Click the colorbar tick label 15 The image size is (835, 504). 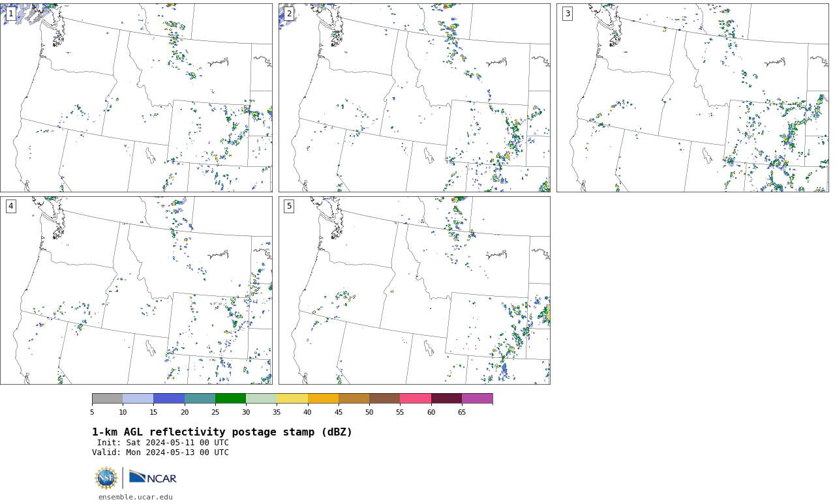pos(153,412)
